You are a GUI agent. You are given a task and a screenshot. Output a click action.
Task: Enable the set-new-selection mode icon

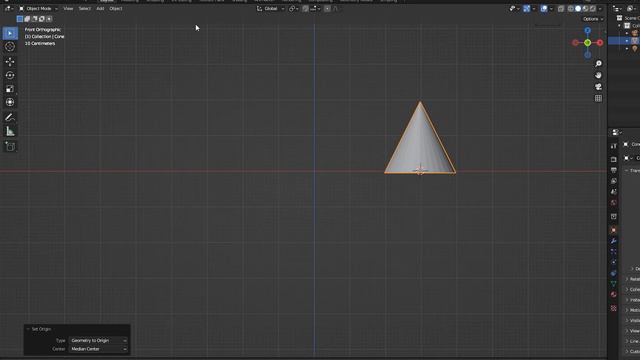pyautogui.click(x=20, y=19)
